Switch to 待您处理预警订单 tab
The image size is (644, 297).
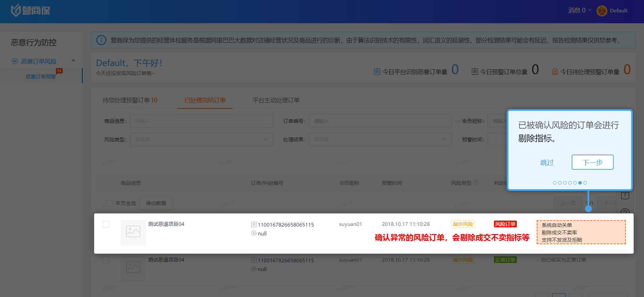pyautogui.click(x=130, y=100)
